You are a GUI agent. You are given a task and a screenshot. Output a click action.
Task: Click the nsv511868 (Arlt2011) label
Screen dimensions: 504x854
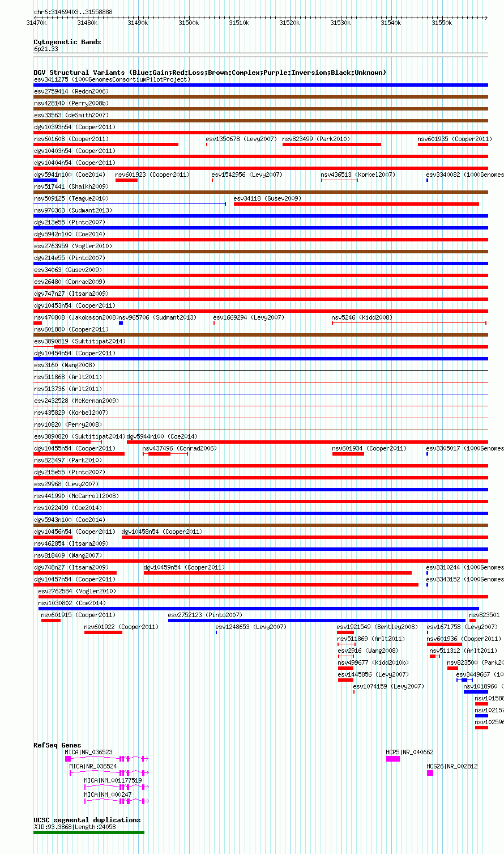point(67,377)
